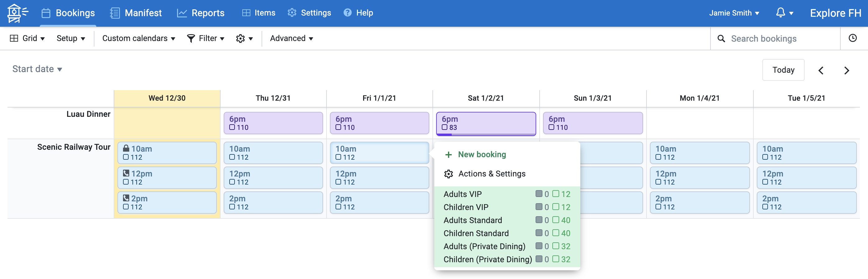Click phone icon on Wed 12pm slot
Image resolution: width=868 pixels, height=279 pixels.
tap(126, 173)
